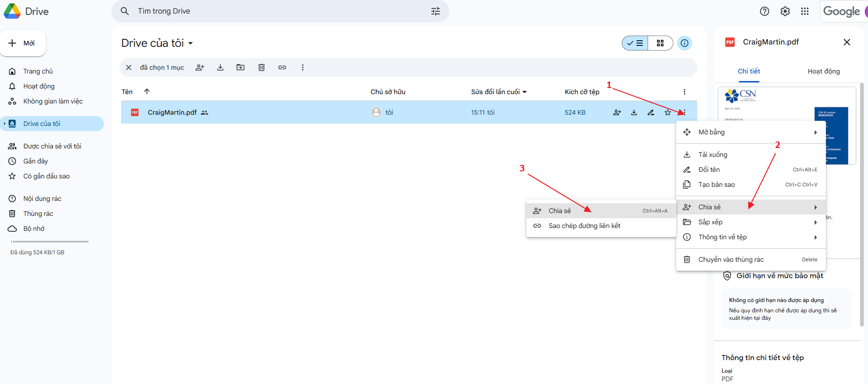
Task: Open 'Thùng rác' in the sidebar
Action: [38, 214]
